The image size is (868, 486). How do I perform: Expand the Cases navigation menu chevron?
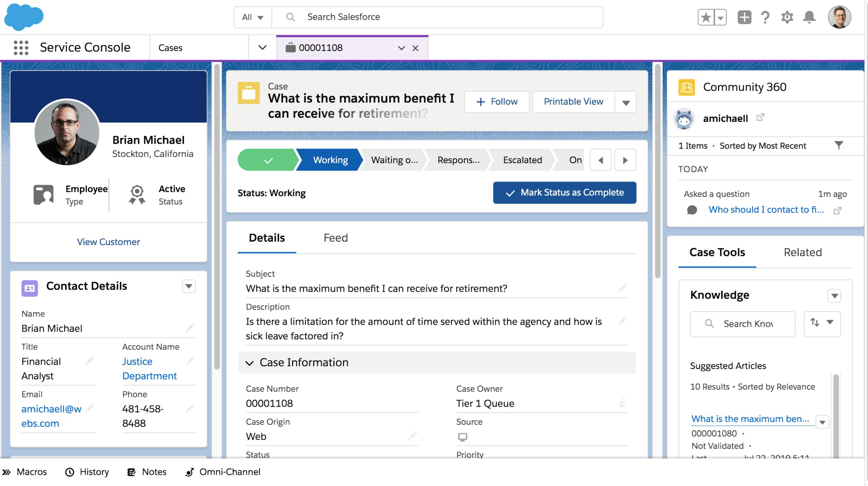262,48
